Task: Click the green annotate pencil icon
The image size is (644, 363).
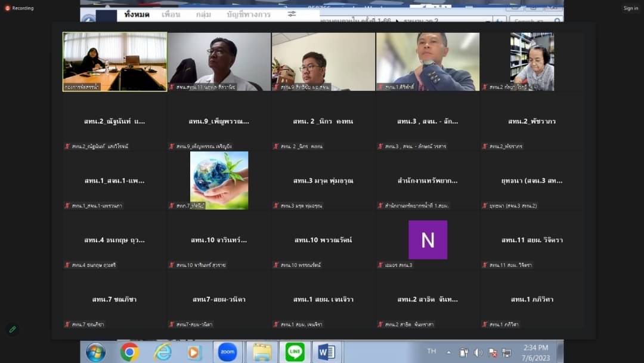Action: point(13,330)
